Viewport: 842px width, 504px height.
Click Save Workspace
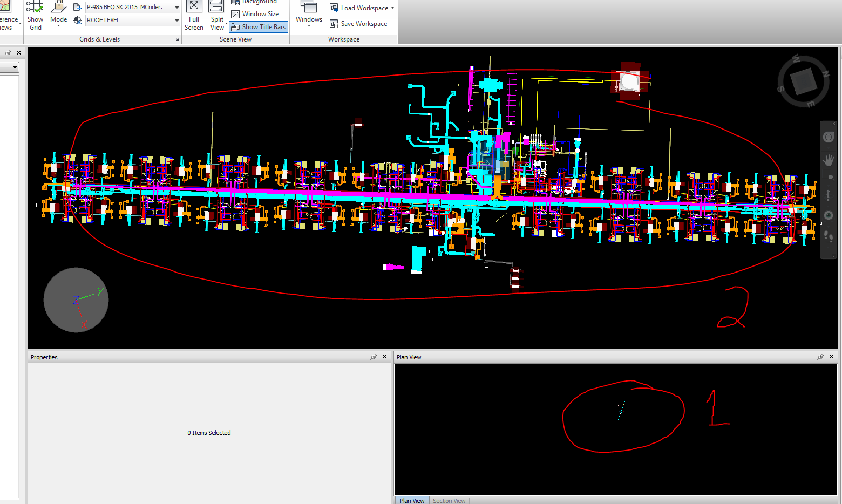tap(359, 24)
